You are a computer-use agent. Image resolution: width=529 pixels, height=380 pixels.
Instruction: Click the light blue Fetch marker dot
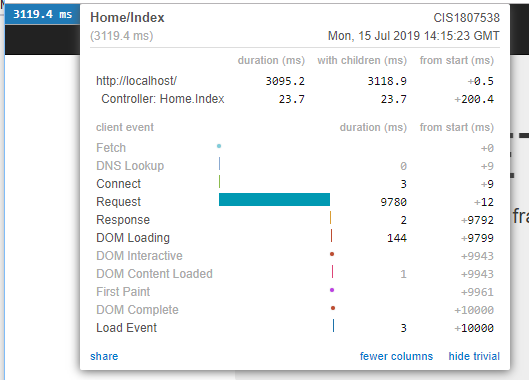219,146
